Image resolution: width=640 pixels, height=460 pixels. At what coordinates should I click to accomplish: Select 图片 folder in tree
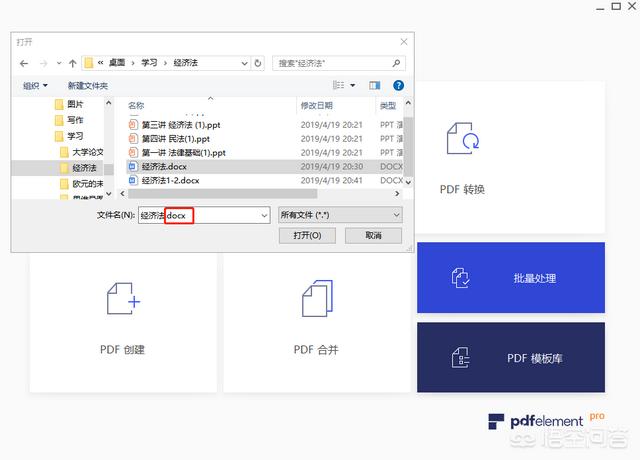point(69,104)
